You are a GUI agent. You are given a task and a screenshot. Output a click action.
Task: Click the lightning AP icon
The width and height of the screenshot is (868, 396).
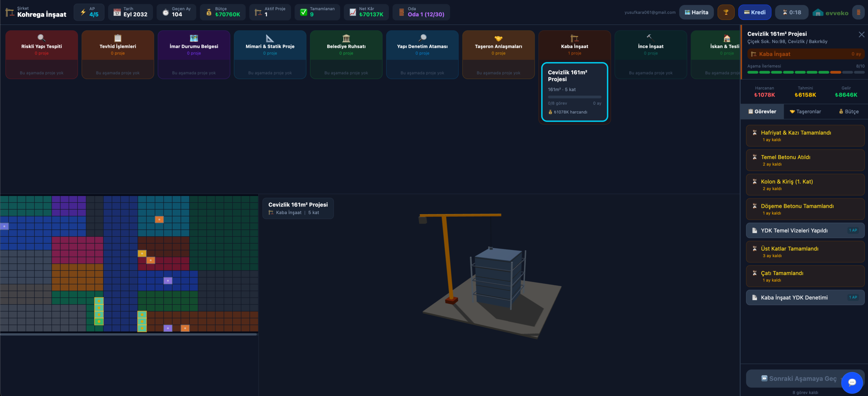(x=83, y=12)
